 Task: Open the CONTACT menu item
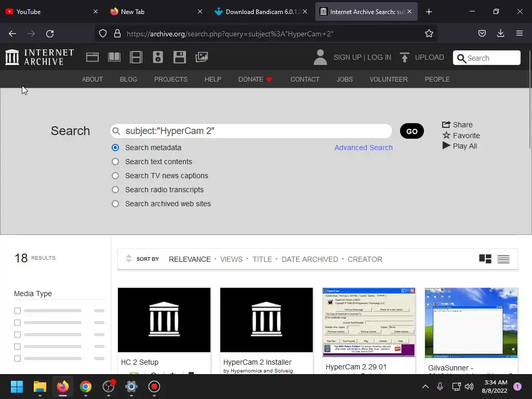pos(304,79)
